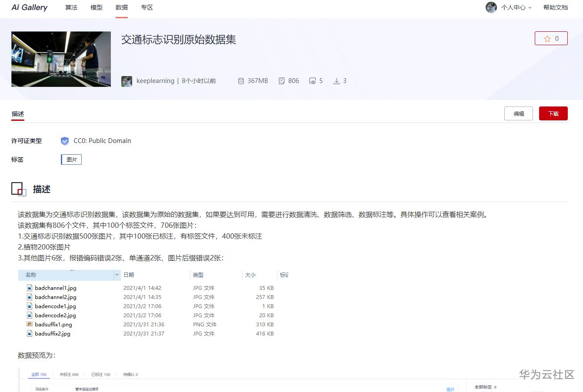The width and height of the screenshot is (583, 392).
Task: Switch to the 数据 navigation tab
Action: click(121, 7)
